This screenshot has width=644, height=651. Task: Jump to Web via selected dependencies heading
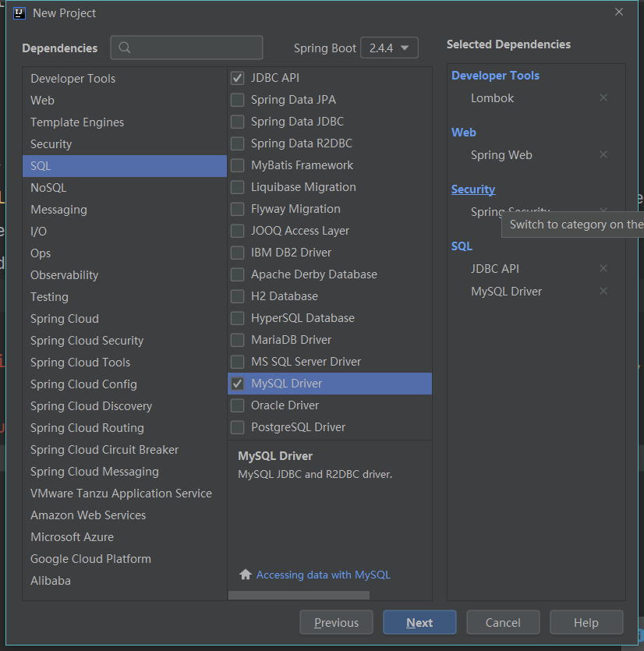pyautogui.click(x=463, y=133)
